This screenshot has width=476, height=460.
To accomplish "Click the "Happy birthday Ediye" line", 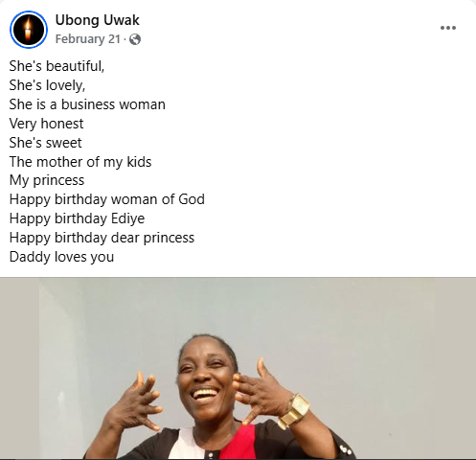I will click(77, 218).
